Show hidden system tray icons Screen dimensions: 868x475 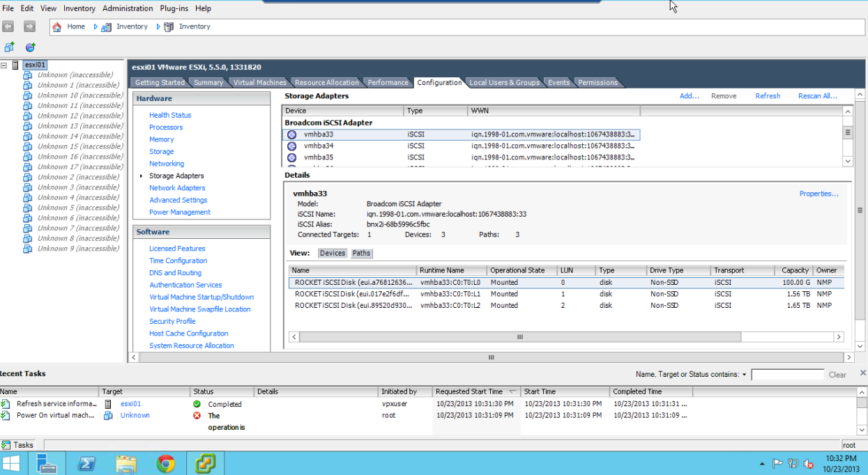pos(762,464)
